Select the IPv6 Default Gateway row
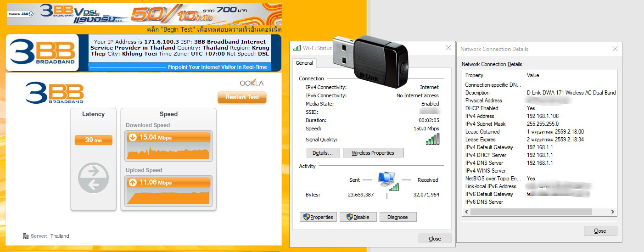Viewport: 644px width, 252px height. 540,194
